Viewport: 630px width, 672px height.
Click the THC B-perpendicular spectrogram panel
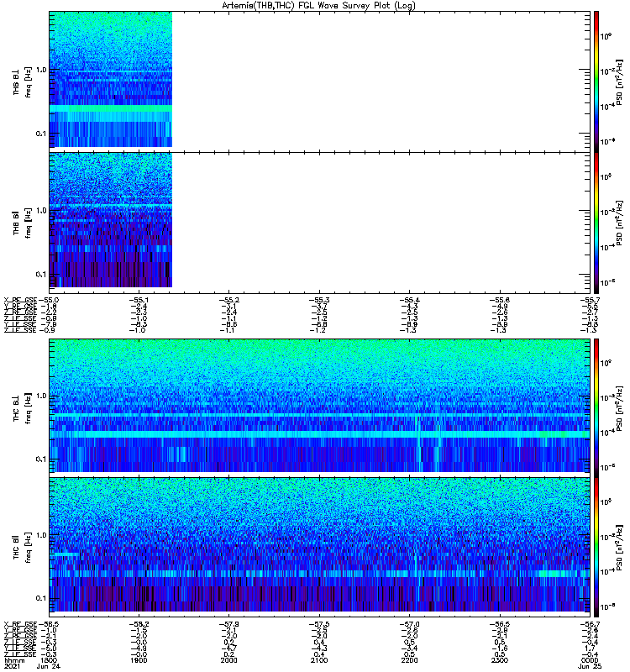[319, 407]
